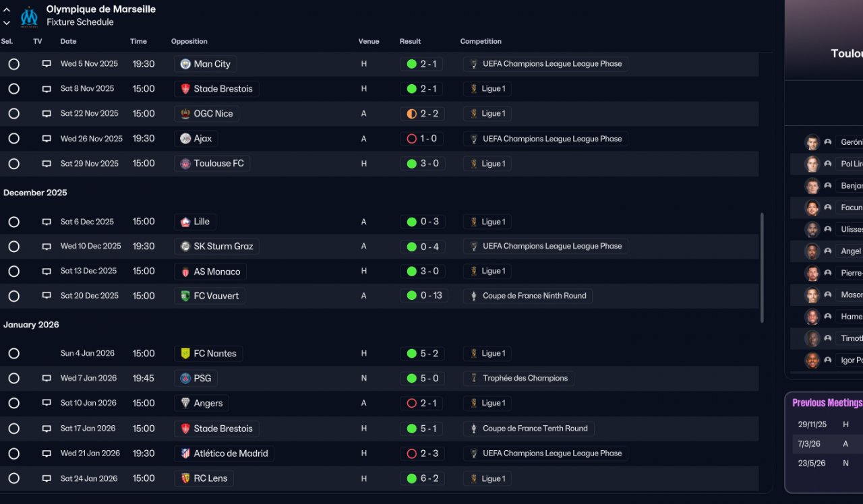Click the up chevron beside club name
863x504 pixels.
point(7,10)
